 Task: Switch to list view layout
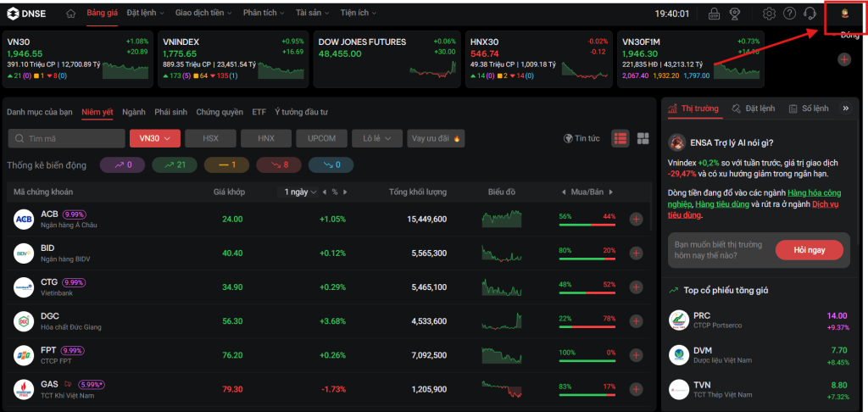(620, 138)
